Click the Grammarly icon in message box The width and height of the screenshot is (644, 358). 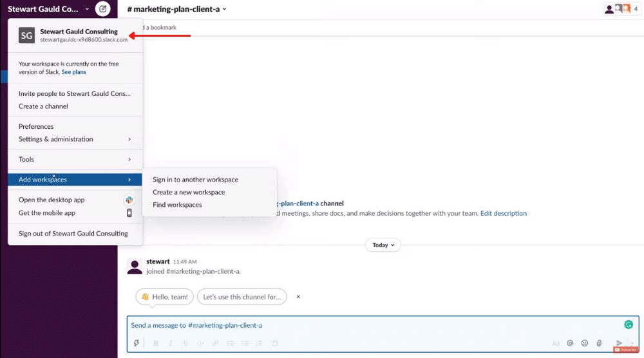click(629, 325)
